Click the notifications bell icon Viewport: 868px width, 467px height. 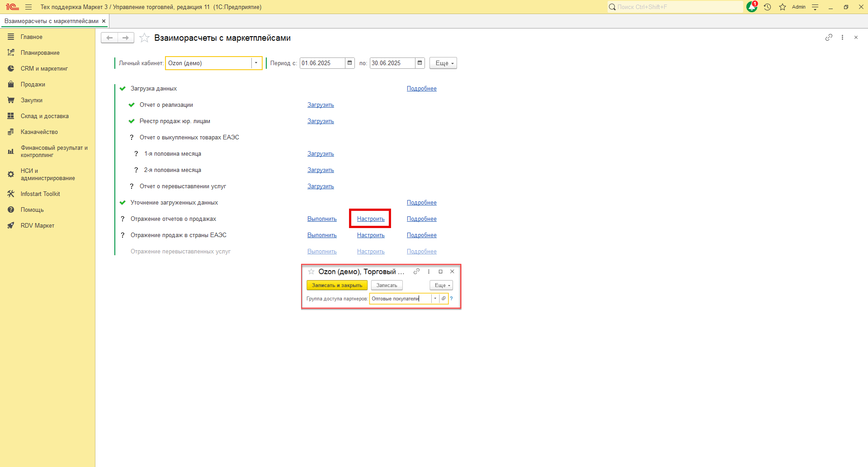point(752,7)
